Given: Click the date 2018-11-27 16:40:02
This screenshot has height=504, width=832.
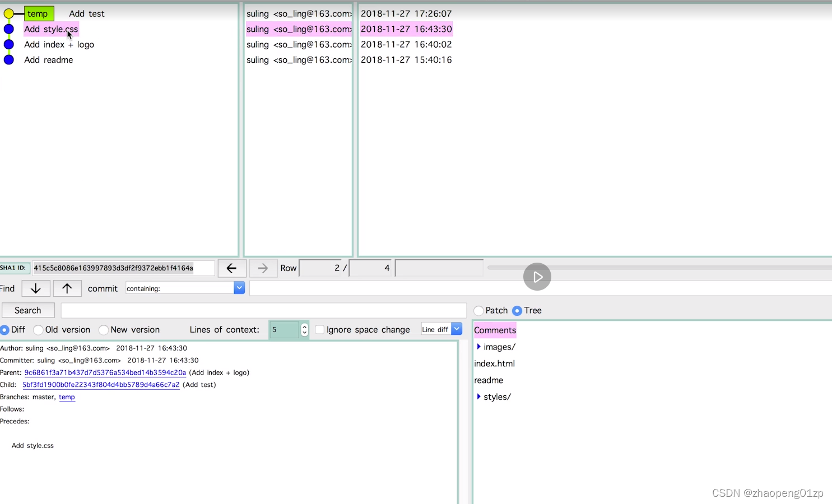Looking at the screenshot, I should pos(406,44).
